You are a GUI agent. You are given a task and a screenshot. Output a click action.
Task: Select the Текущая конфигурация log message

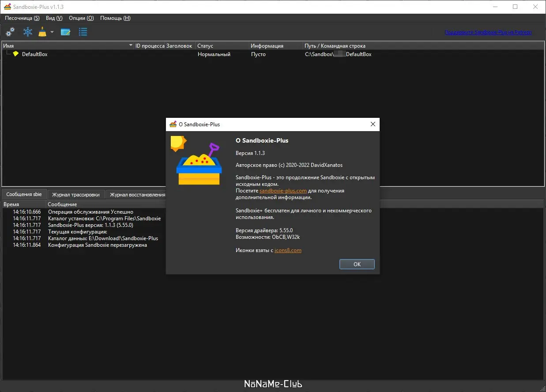tap(78, 232)
